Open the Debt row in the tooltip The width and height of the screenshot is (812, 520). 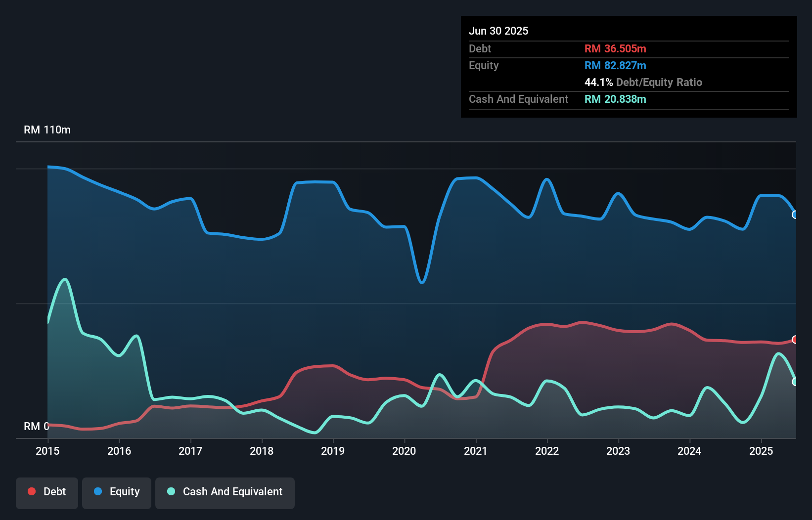point(480,48)
